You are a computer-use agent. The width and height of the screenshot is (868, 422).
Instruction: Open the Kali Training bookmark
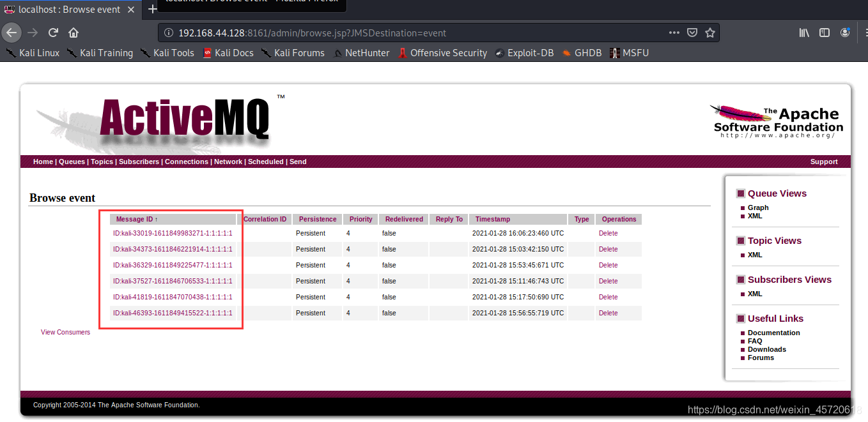(x=100, y=53)
